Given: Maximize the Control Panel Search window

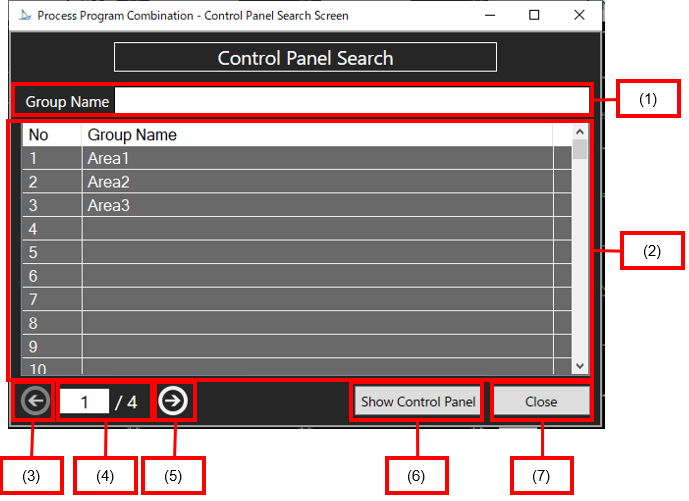Looking at the screenshot, I should coord(534,15).
